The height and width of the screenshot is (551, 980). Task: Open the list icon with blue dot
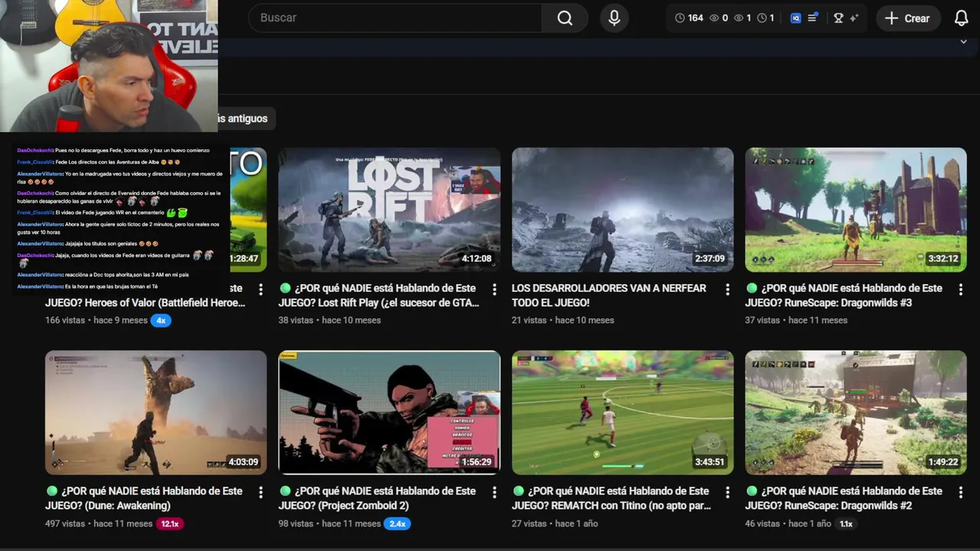point(813,18)
